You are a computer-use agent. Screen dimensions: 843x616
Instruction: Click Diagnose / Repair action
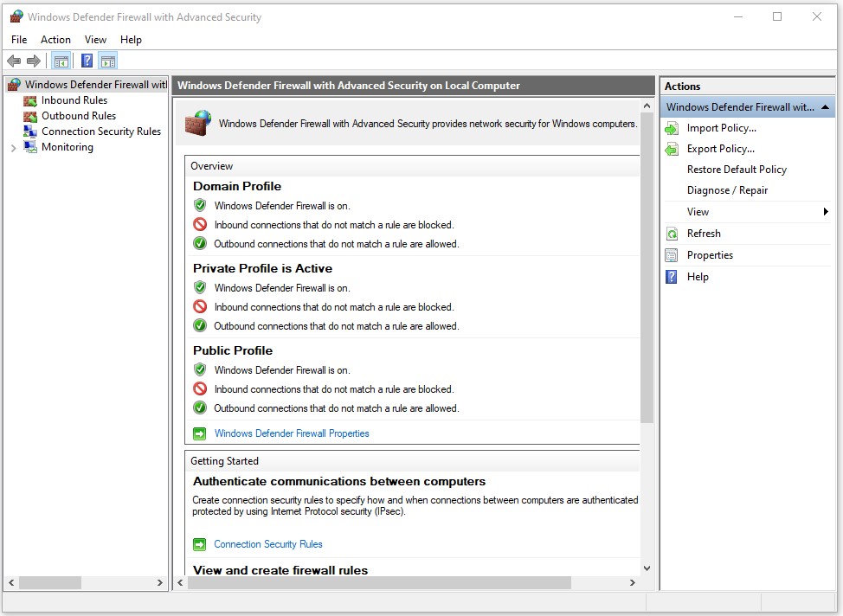coord(727,191)
